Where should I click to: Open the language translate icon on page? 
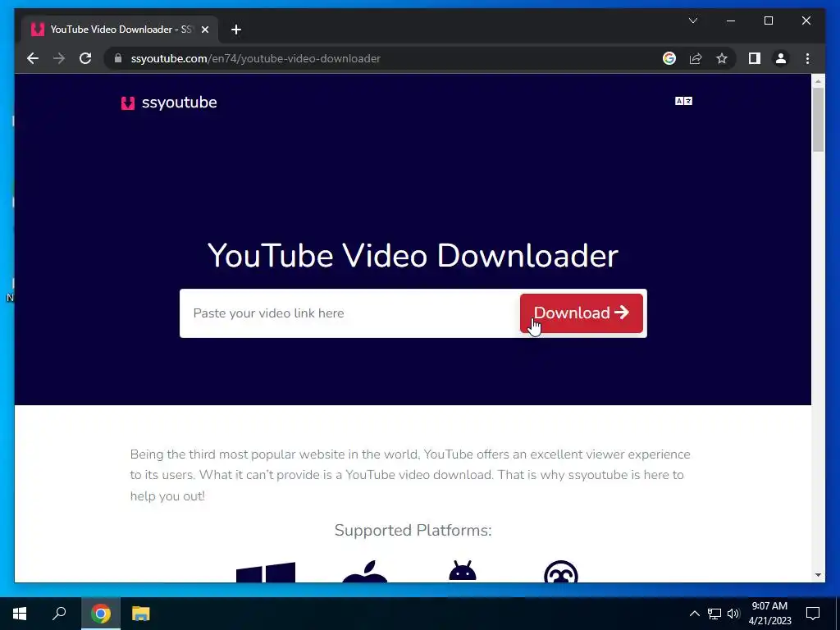pyautogui.click(x=683, y=101)
